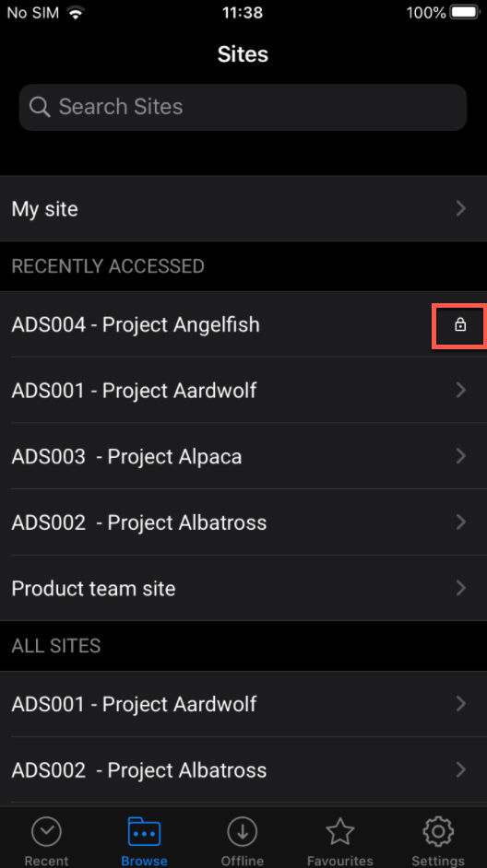Tap the Favourites star icon
Viewport: 487px width, 868px height.
coord(339,831)
